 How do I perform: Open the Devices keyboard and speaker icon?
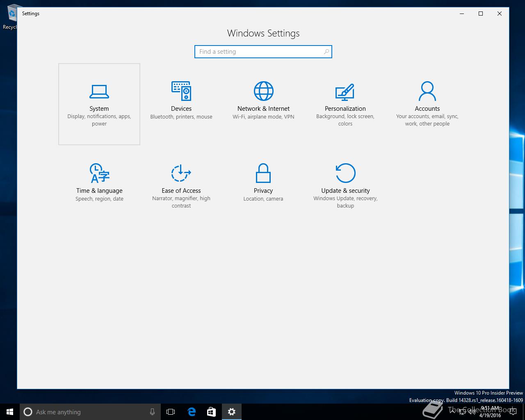pyautogui.click(x=181, y=91)
